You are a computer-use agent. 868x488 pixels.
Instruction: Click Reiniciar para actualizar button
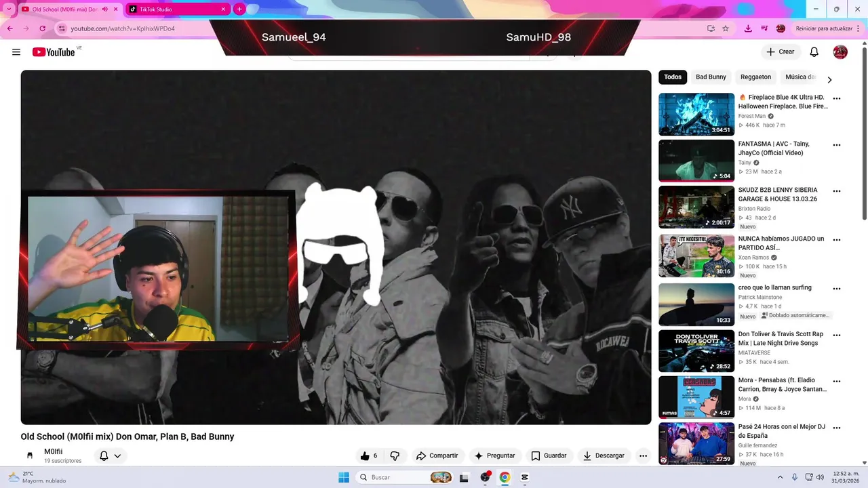pos(823,28)
